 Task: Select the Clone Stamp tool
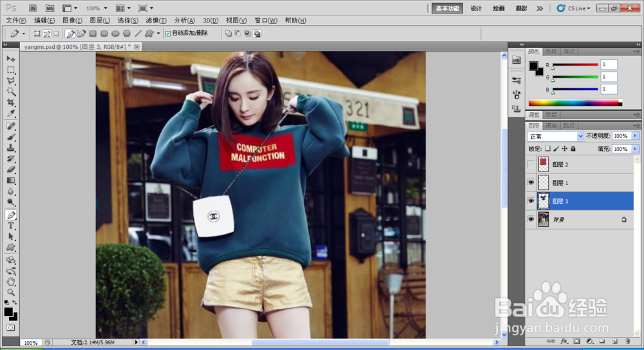(11, 148)
